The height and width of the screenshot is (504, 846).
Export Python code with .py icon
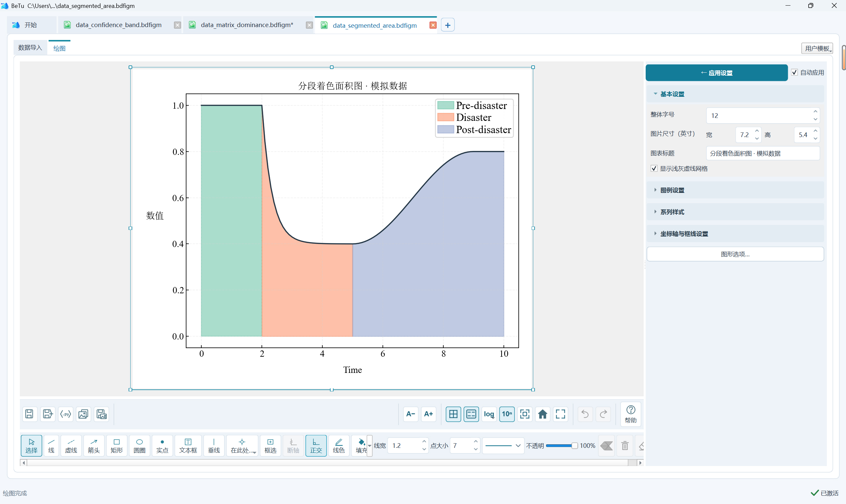(65, 414)
